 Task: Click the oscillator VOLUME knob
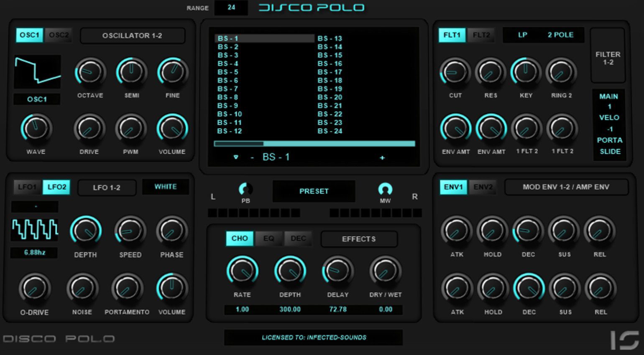tap(172, 129)
